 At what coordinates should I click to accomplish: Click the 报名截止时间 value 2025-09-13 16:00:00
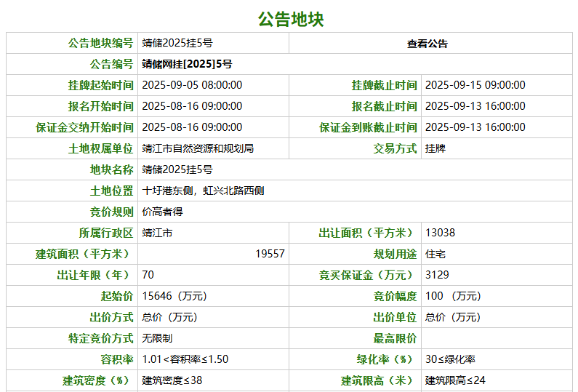pyautogui.click(x=475, y=106)
